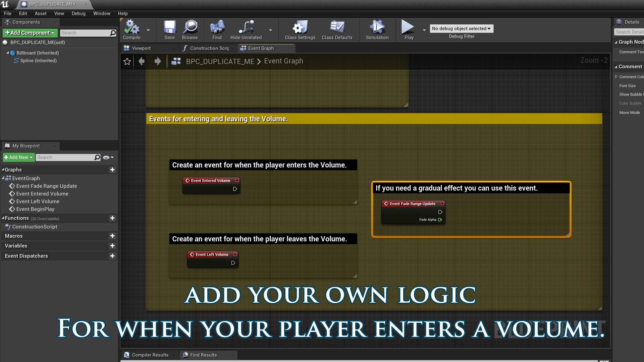
Task: Expand Comment Color property arrow
Action: pyautogui.click(x=616, y=77)
